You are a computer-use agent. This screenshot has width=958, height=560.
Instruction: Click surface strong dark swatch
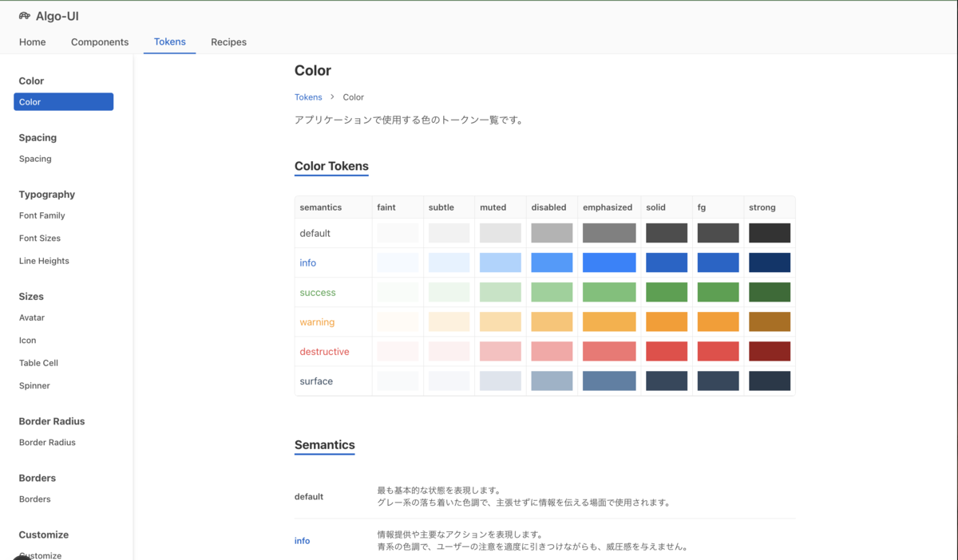770,381
